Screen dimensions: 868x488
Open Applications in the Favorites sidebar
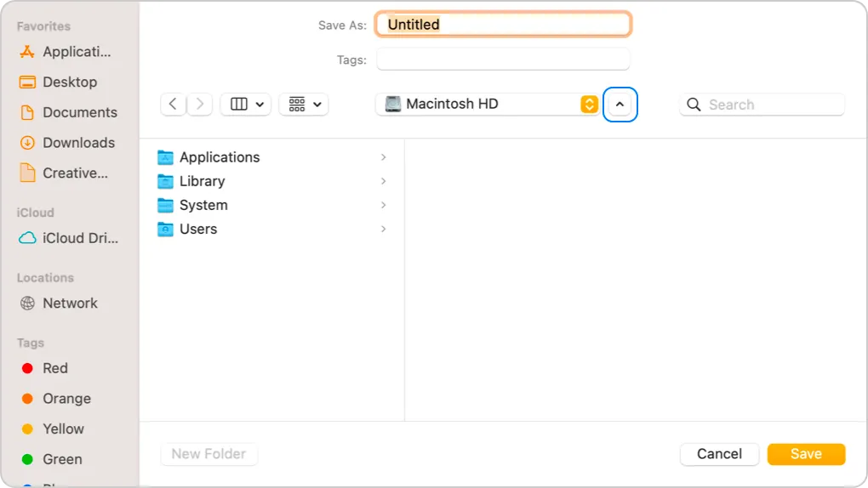(x=77, y=51)
